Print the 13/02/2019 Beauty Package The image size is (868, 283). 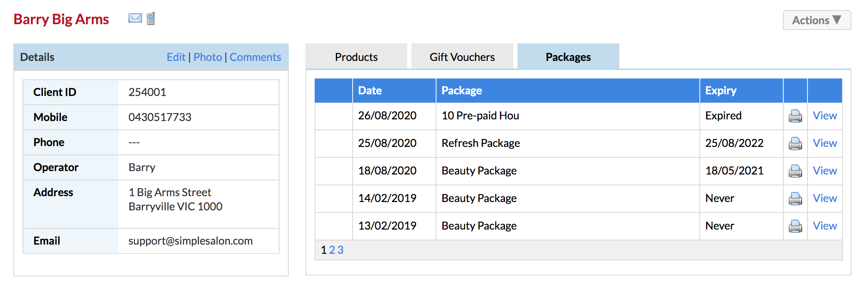pos(795,226)
